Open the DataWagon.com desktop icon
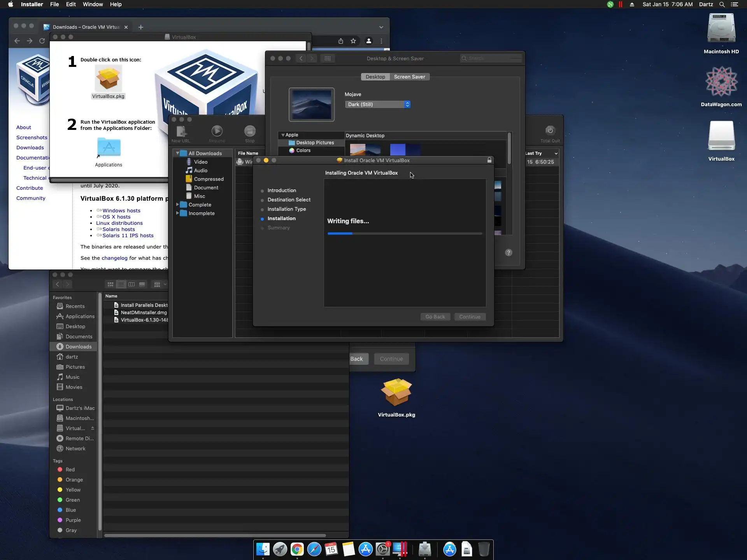The image size is (747, 560). (x=721, y=82)
